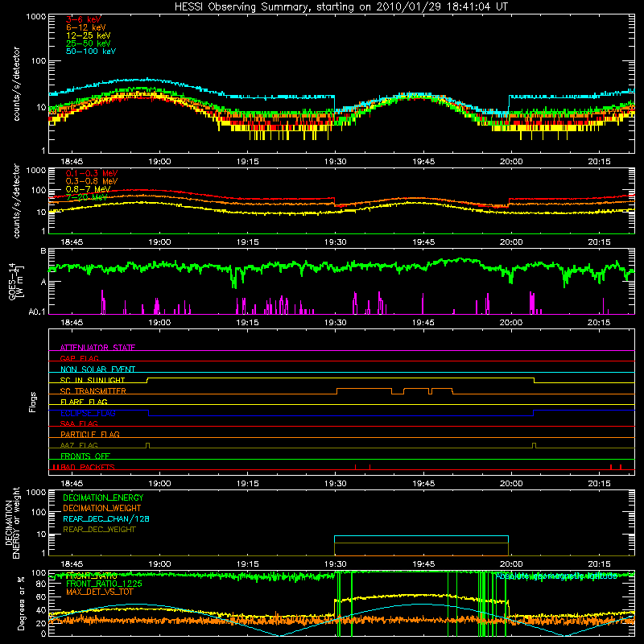
Task: Click the 19:30 tick label under the Flags panel
Action: coord(335,484)
